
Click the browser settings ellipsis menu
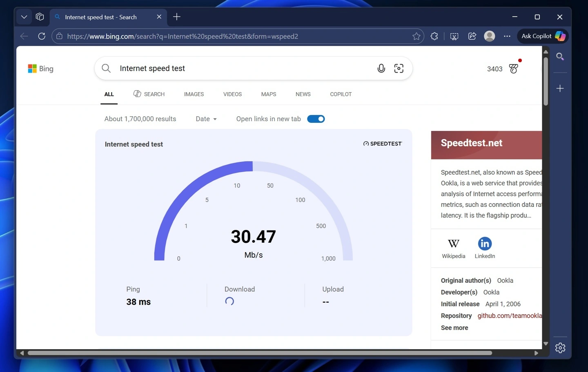click(x=507, y=36)
